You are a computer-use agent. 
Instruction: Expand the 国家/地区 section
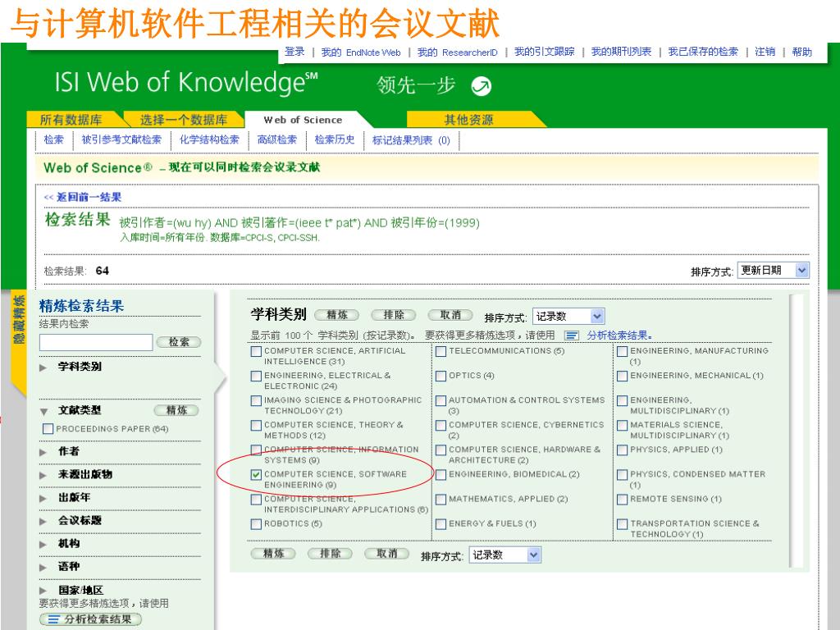[x=43, y=591]
